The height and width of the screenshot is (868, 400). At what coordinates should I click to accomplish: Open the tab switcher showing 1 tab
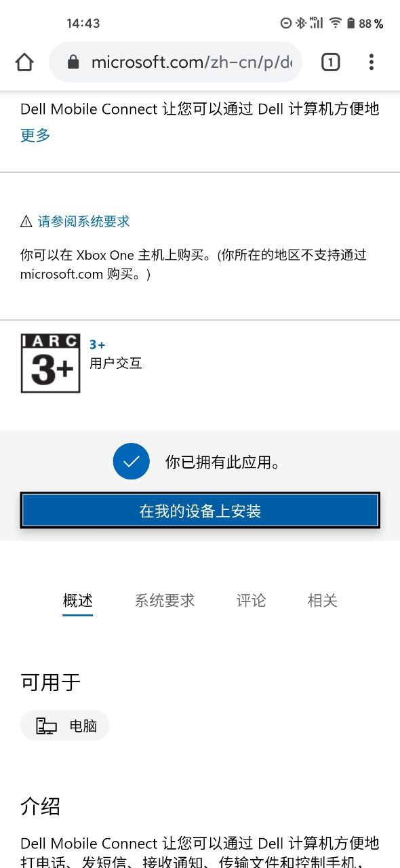(330, 62)
